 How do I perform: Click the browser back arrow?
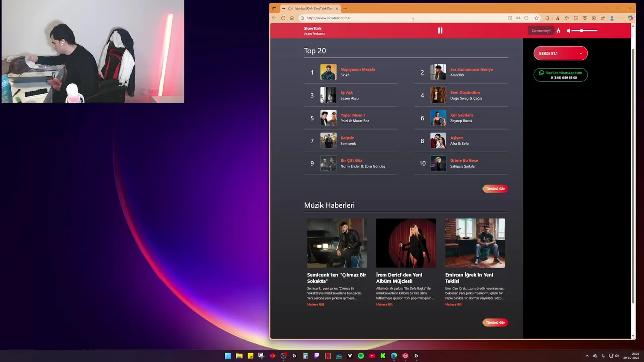pyautogui.click(x=274, y=18)
